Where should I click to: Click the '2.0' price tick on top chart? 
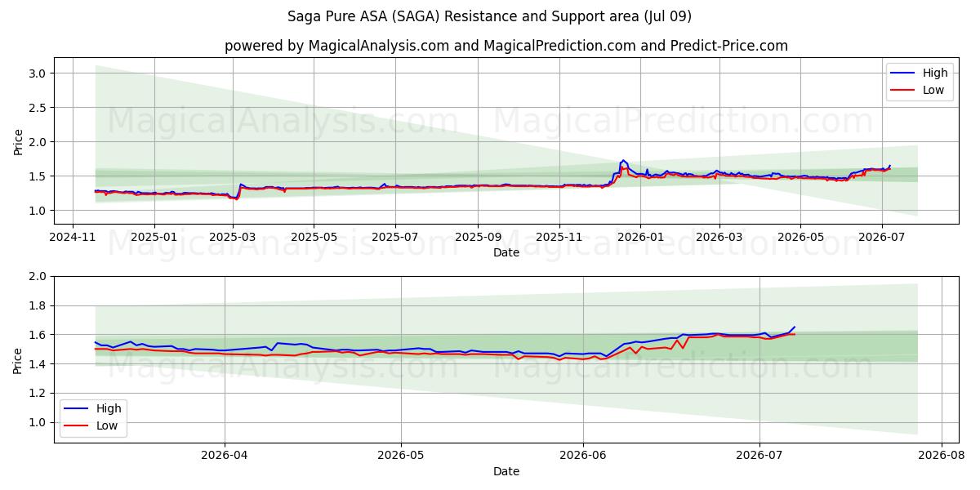(39, 142)
